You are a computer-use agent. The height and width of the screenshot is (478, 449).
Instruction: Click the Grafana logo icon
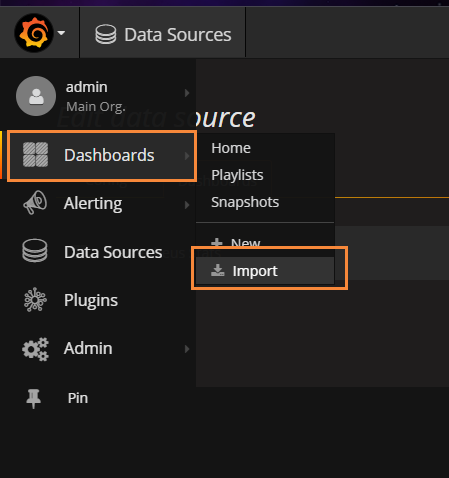(x=34, y=33)
